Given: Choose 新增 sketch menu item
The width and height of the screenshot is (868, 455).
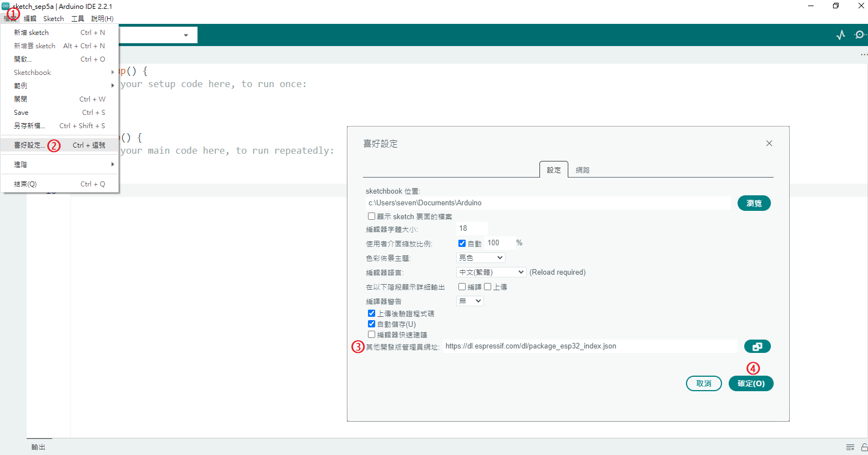Looking at the screenshot, I should click(x=60, y=32).
